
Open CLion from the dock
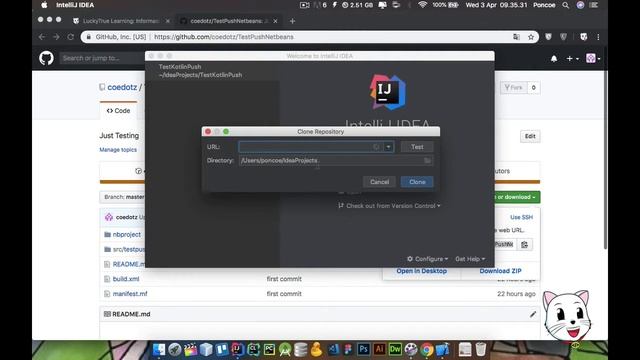pos(253,349)
